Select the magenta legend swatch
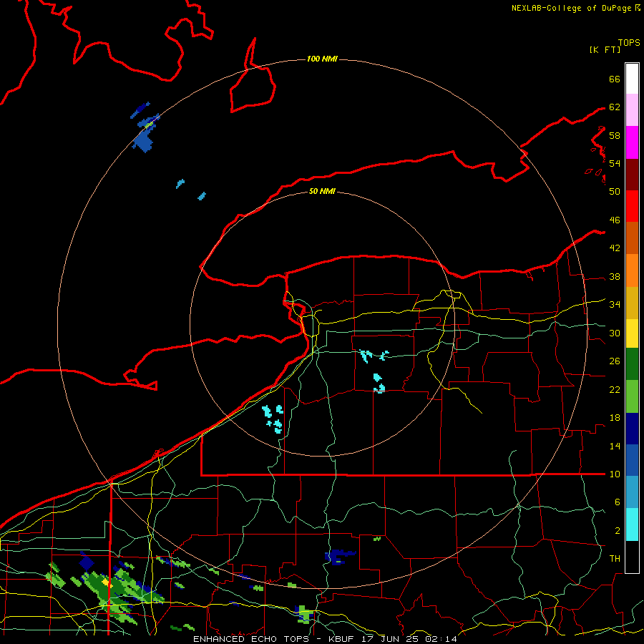 click(x=632, y=142)
